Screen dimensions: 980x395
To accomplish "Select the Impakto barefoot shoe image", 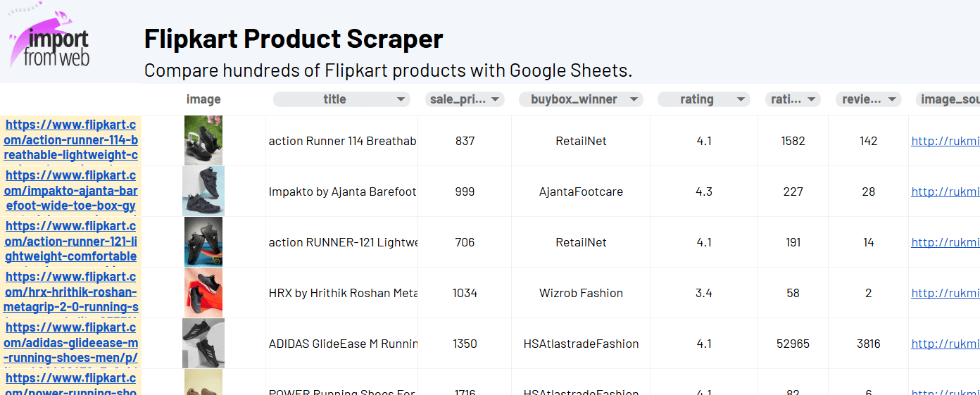I will (x=203, y=191).
